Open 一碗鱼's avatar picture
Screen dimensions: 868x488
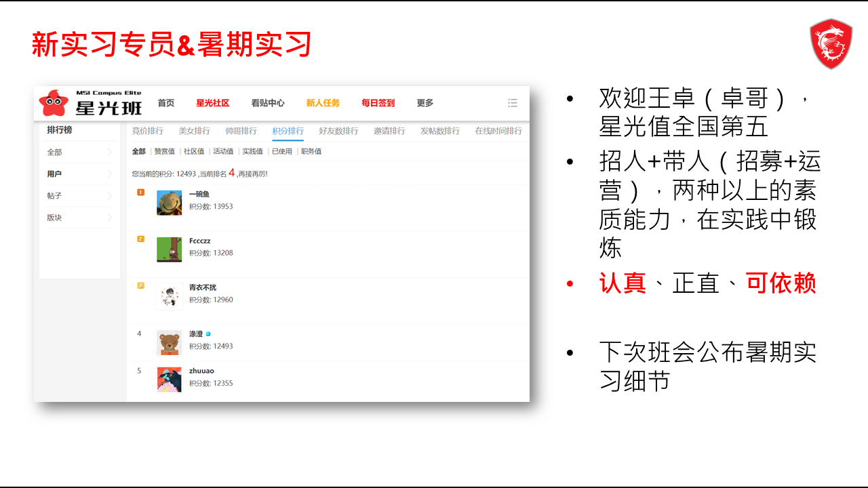[169, 203]
